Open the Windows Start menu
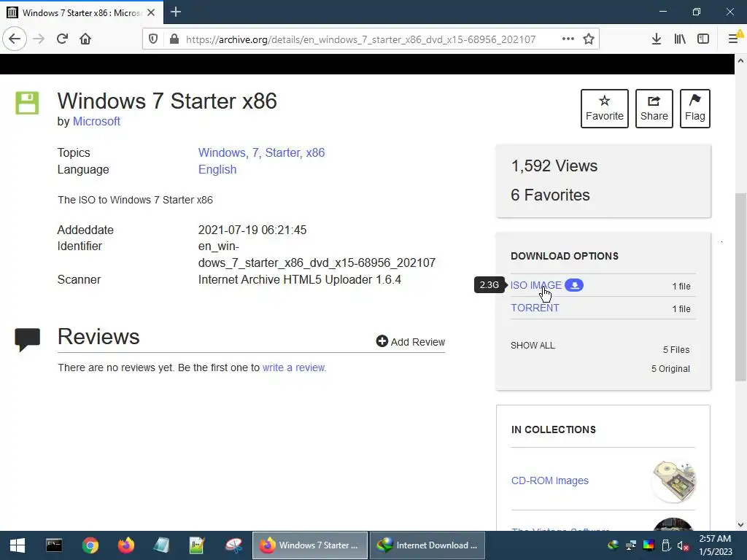 click(18, 545)
